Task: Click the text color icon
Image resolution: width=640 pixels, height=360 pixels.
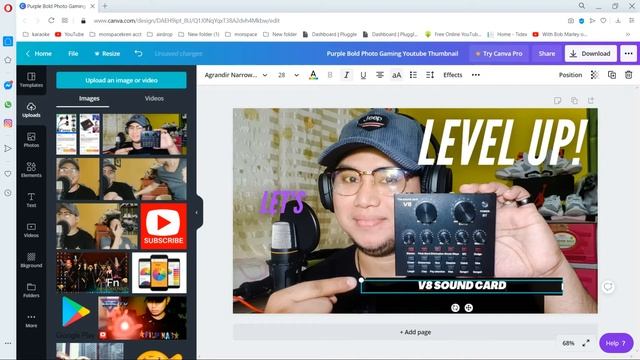Action: coord(313,75)
